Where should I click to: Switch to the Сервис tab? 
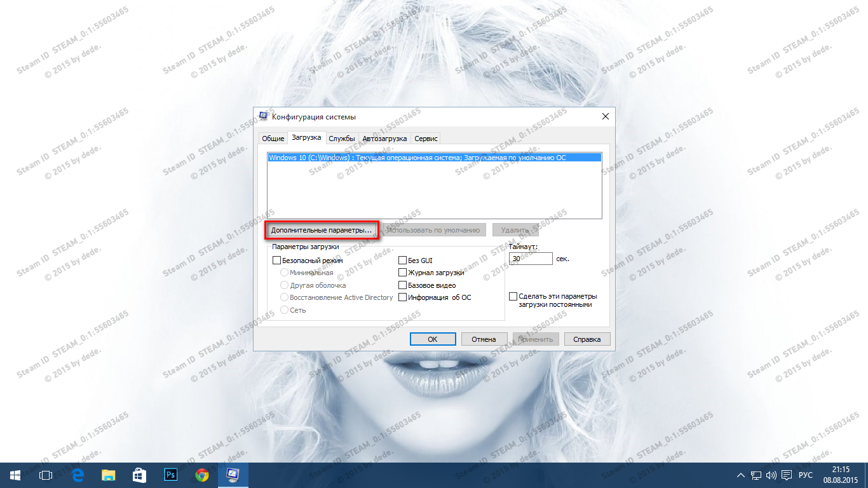tap(425, 139)
